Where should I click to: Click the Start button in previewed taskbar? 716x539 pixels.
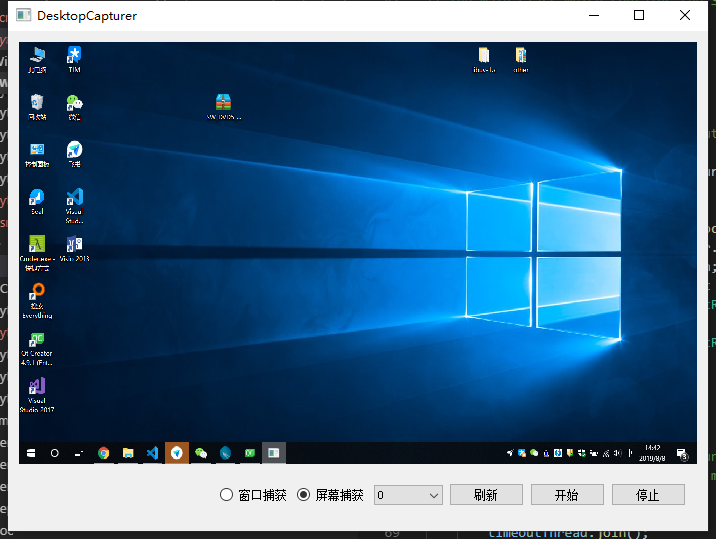tap(31, 453)
